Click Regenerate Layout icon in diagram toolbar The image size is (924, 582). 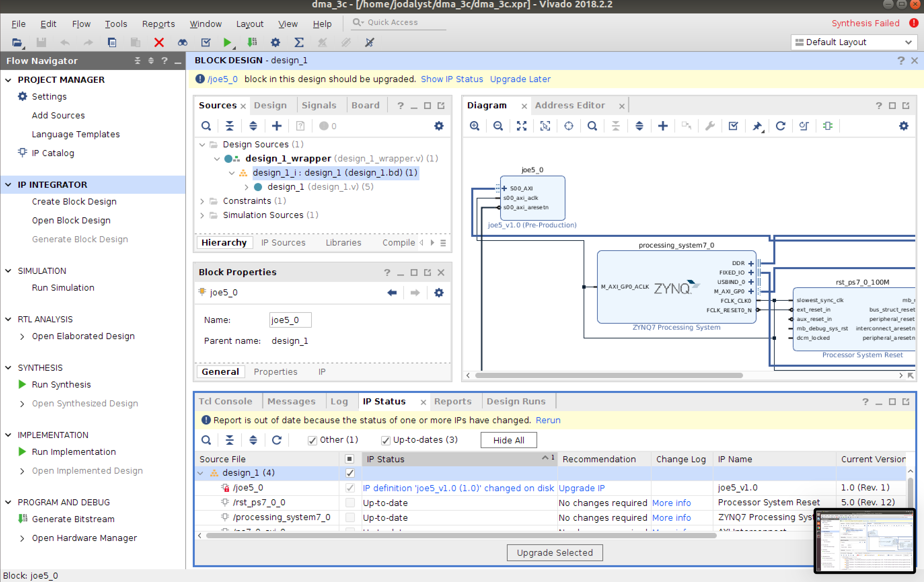pyautogui.click(x=780, y=126)
